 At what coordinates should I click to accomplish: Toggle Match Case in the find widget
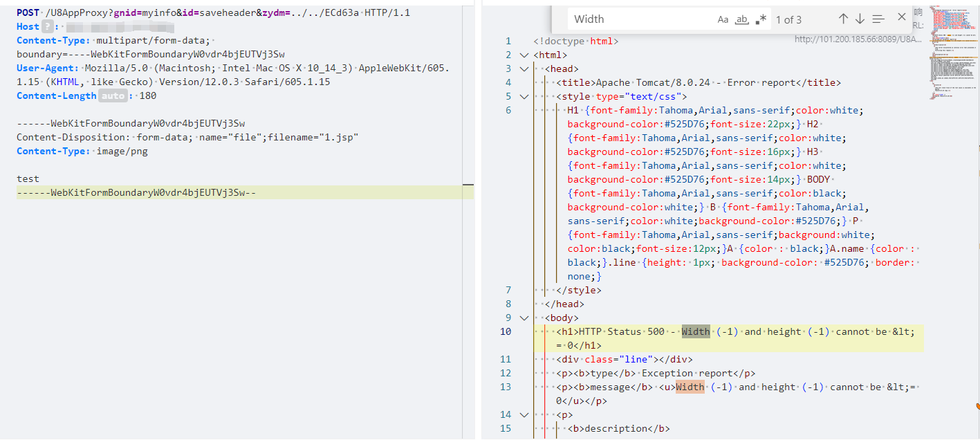(723, 19)
